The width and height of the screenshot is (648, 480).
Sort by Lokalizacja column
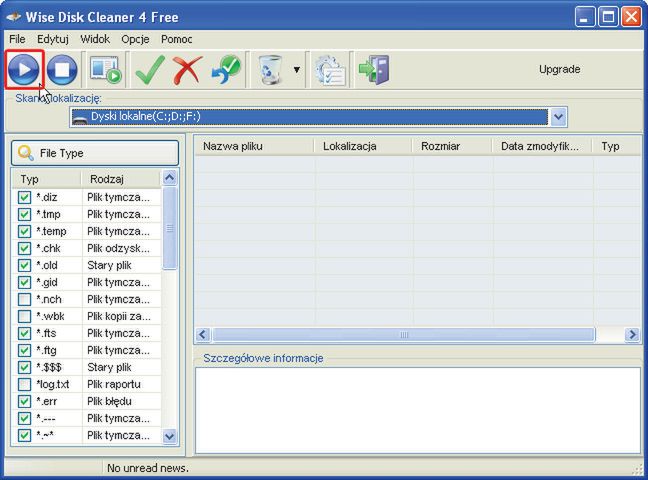[363, 146]
